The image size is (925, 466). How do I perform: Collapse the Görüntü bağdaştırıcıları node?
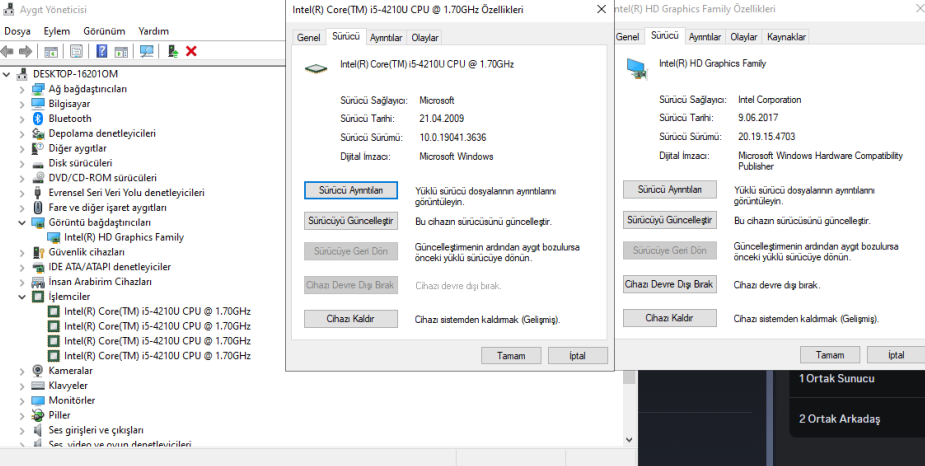point(22,222)
